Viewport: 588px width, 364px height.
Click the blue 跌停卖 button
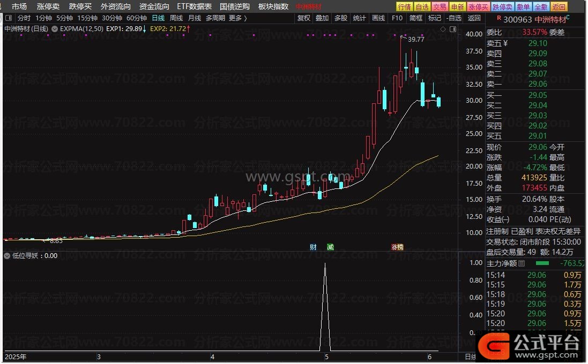(x=502, y=7)
